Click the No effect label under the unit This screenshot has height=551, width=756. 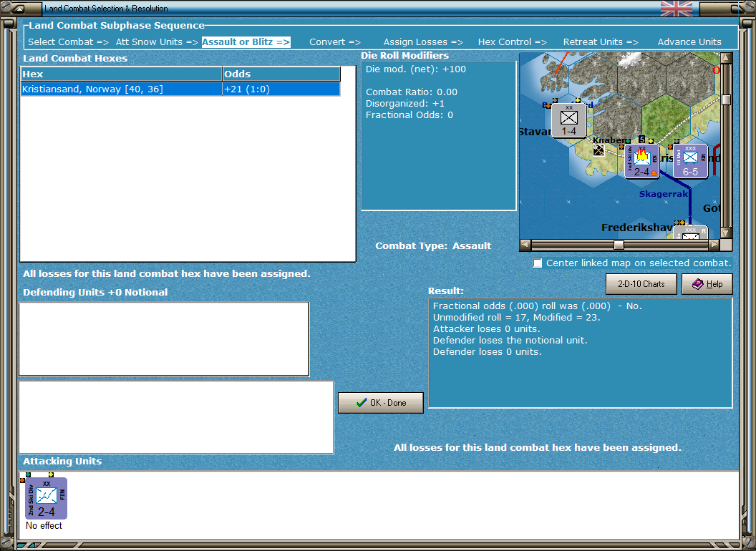click(x=44, y=525)
